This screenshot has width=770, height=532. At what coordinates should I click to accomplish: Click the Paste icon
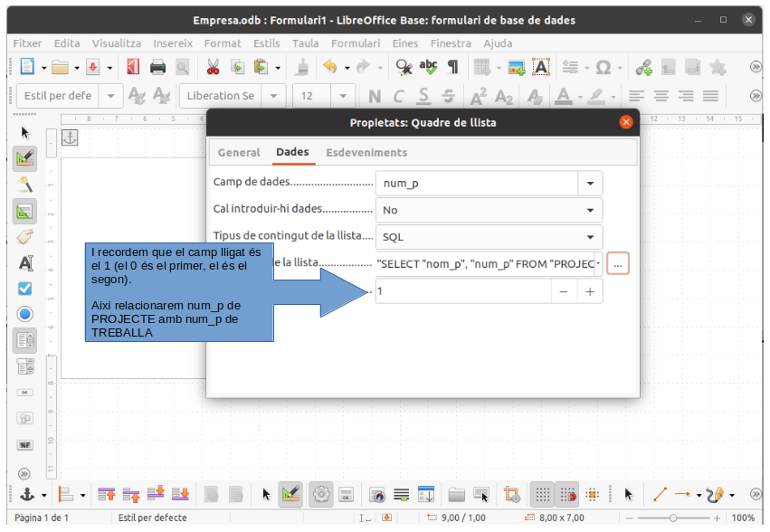pyautogui.click(x=261, y=67)
